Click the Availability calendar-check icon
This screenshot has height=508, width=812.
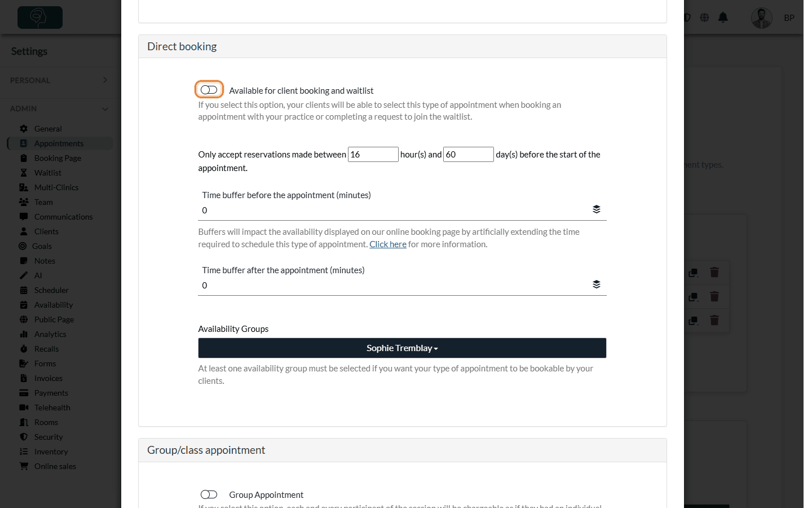tap(24, 305)
